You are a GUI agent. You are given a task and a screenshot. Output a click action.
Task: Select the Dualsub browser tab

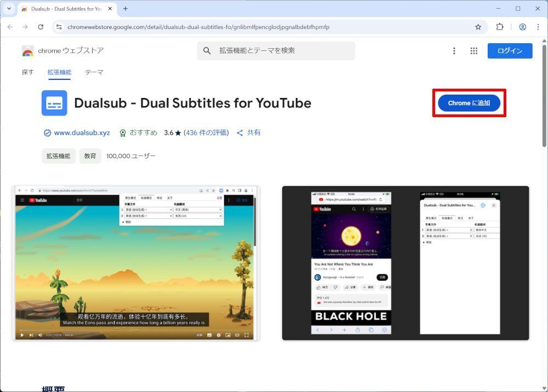(x=66, y=9)
